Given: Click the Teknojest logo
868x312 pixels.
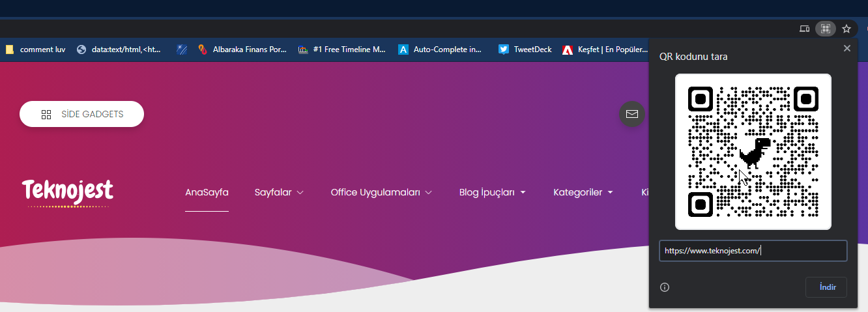Looking at the screenshot, I should (x=68, y=192).
